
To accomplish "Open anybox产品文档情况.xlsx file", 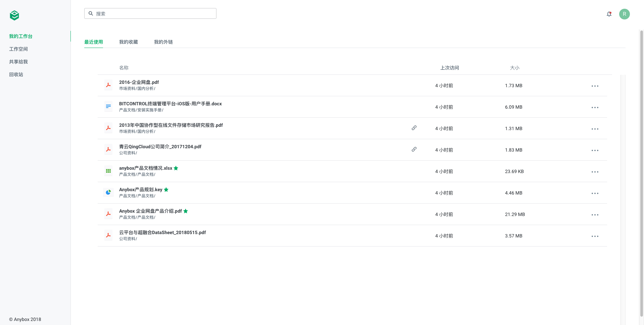I will [146, 168].
